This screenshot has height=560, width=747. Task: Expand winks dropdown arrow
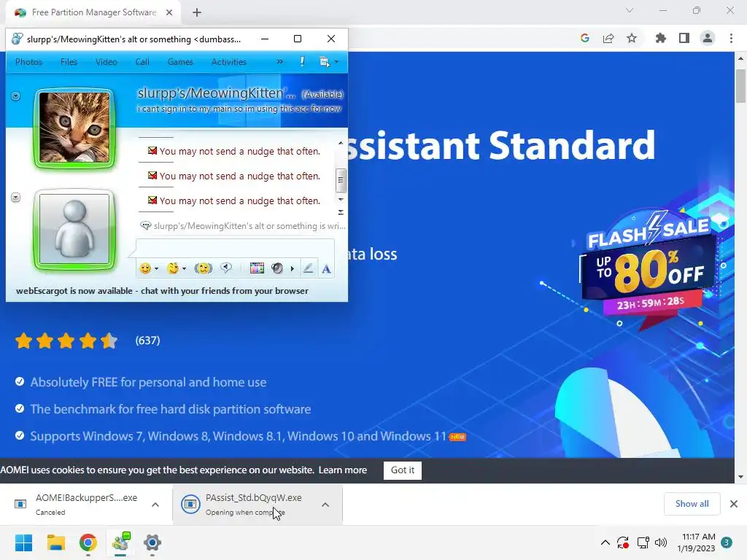(x=184, y=269)
